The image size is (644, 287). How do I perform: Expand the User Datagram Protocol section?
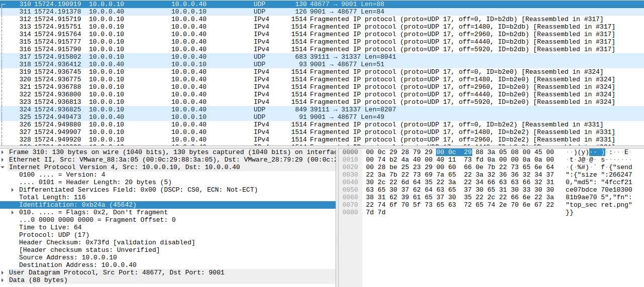click(x=4, y=272)
